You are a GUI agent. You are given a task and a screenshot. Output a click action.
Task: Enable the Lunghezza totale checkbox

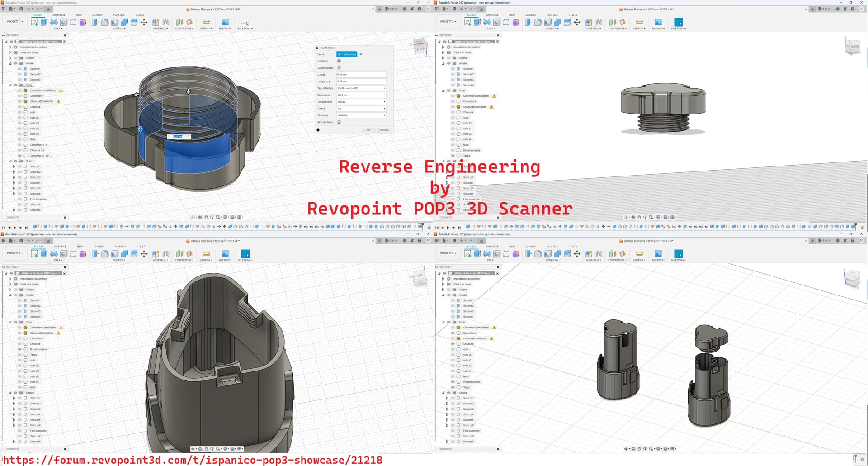339,68
